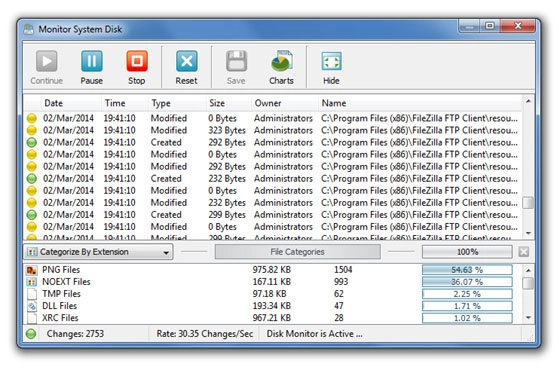
Task: Click green Created icon for 232 Bytes row
Action: pyautogui.click(x=31, y=179)
